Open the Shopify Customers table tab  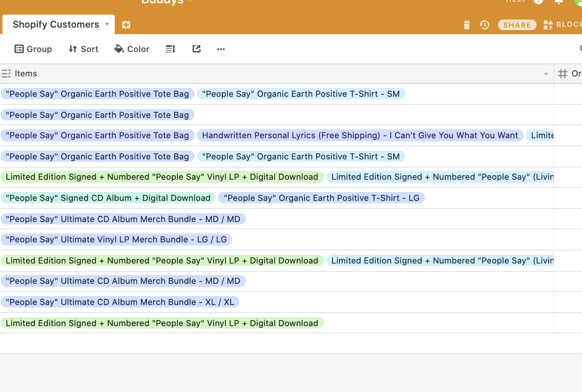[x=56, y=24]
